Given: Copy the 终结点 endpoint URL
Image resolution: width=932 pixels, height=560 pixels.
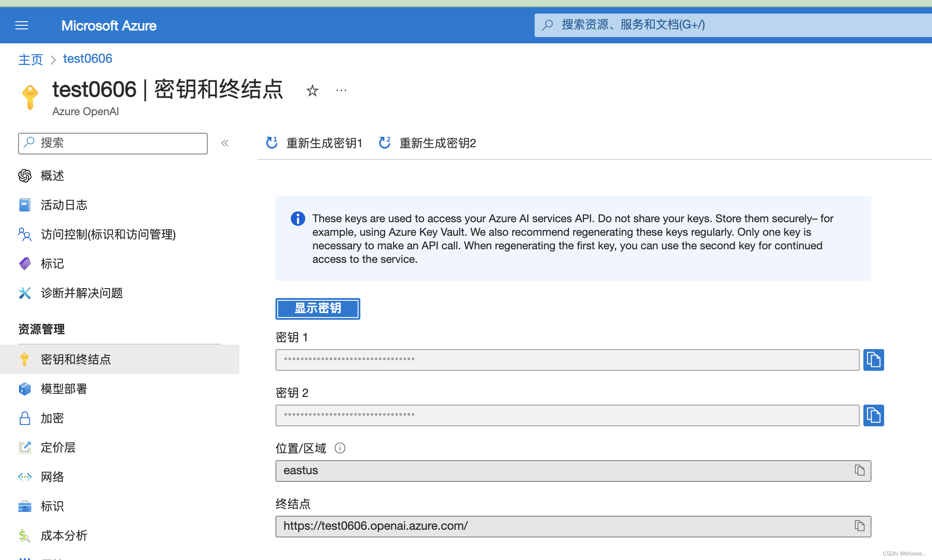Looking at the screenshot, I should [x=859, y=526].
